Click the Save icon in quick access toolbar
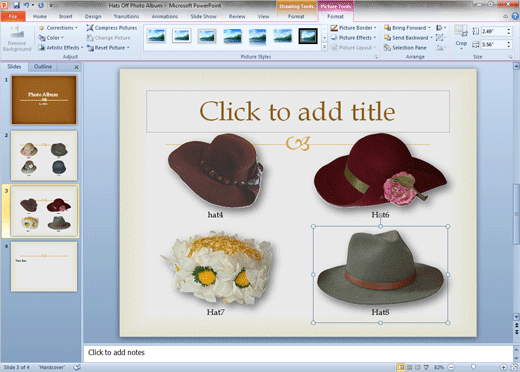This screenshot has height=372, width=520. pos(16,5)
